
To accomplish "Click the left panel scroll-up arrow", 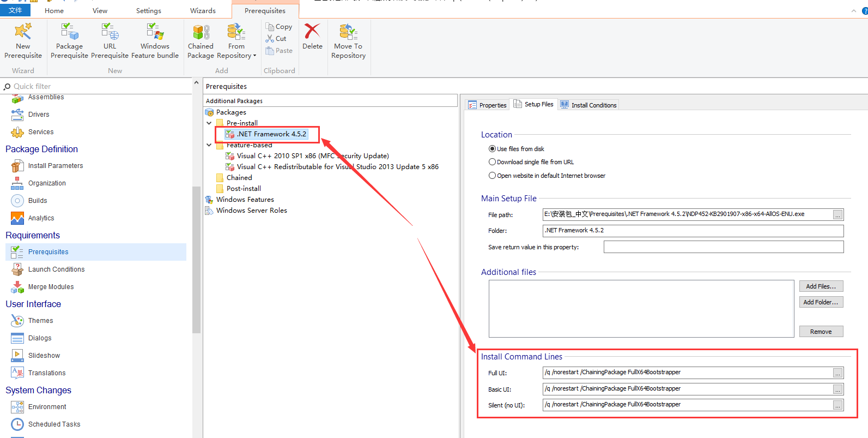I will click(196, 83).
